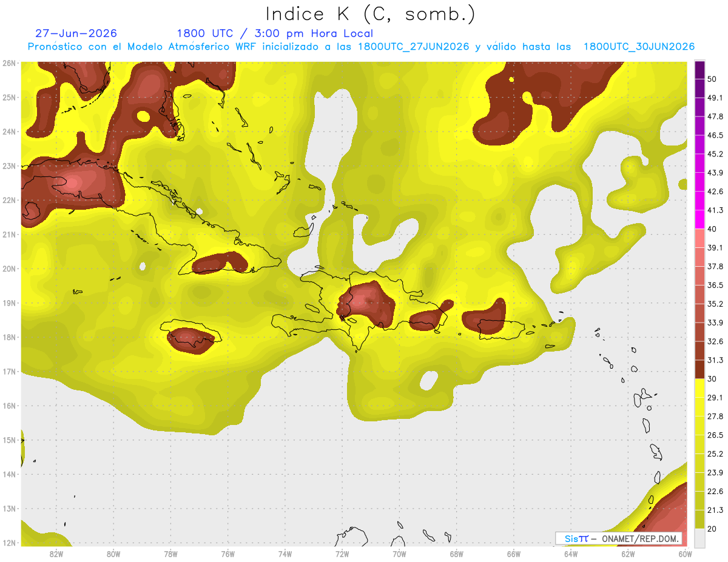Screen dimensions: 728x562
Task: Pick the dark purple swatch above 50
Action: point(699,70)
